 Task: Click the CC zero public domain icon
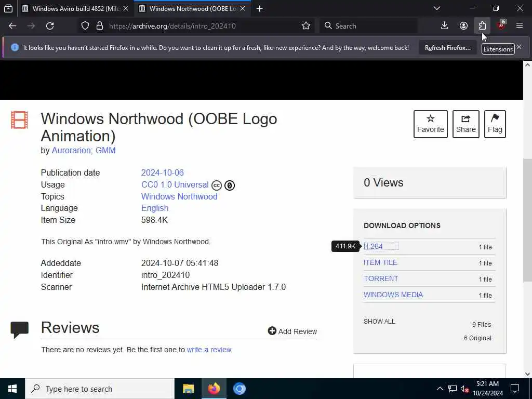coord(230,185)
